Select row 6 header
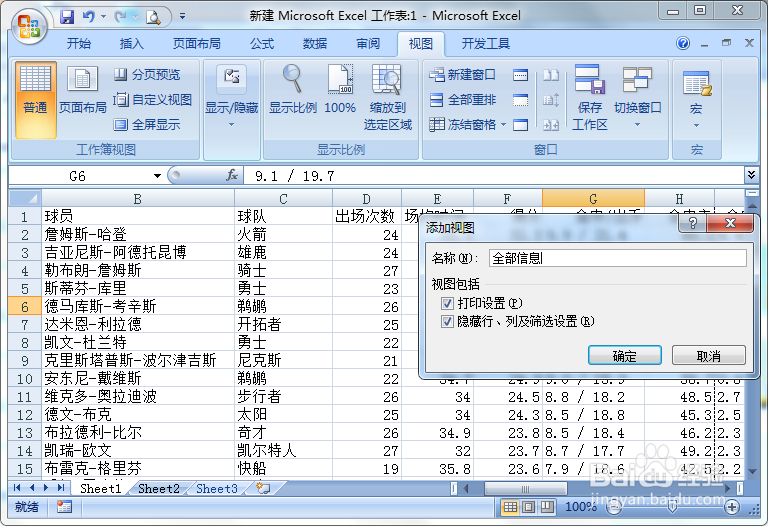Screen dimensions: 768x526 24,307
